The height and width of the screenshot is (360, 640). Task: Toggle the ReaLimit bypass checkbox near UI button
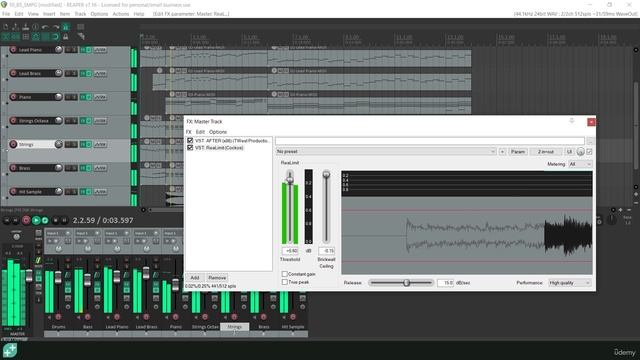pos(589,152)
